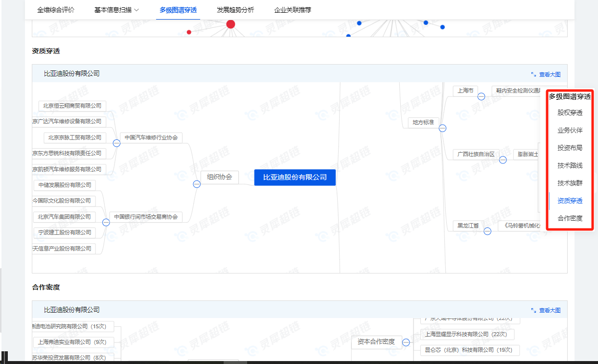Select the 北京汽车集团有限公司 node
598x364 pixels.
64,217
